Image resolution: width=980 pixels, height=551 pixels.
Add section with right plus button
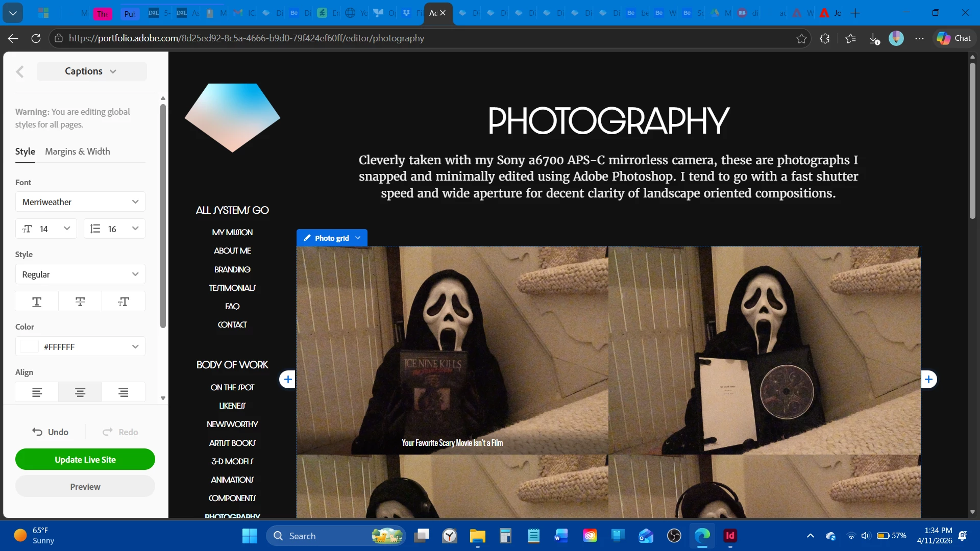(928, 379)
